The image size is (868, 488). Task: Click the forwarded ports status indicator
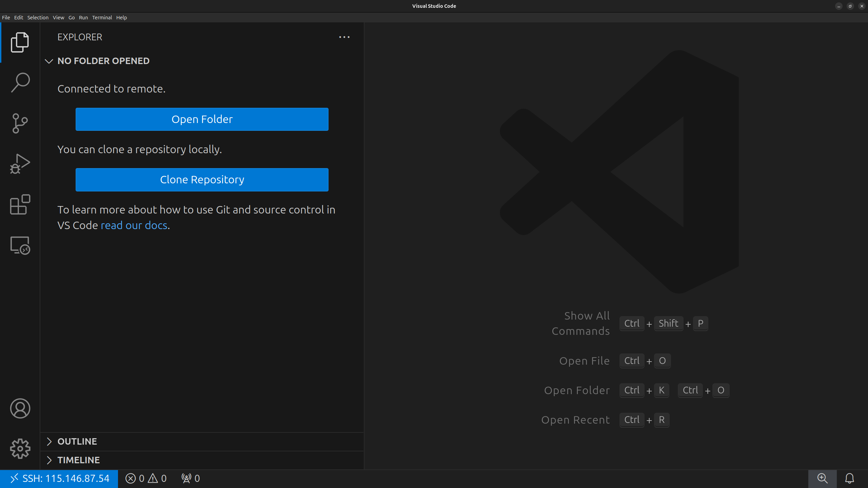[191, 479]
